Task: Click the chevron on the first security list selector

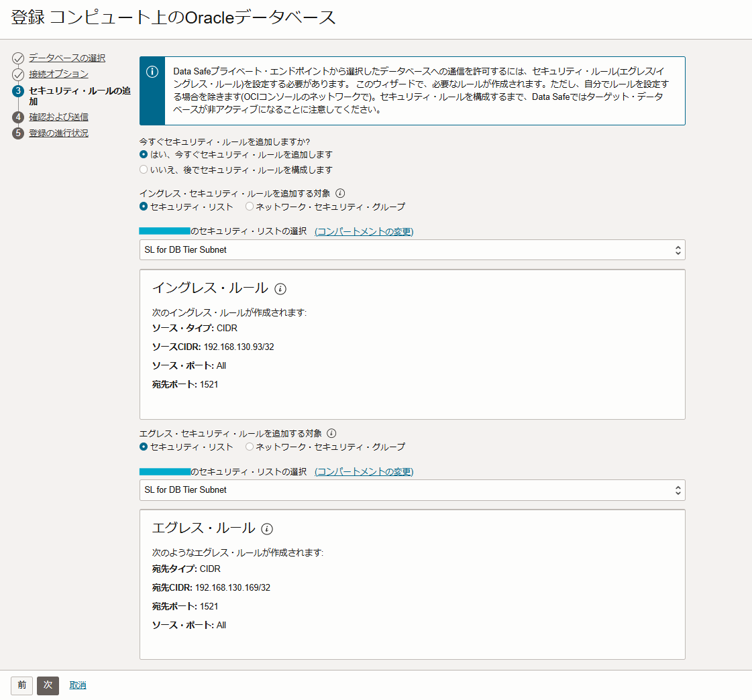Action: 677,249
